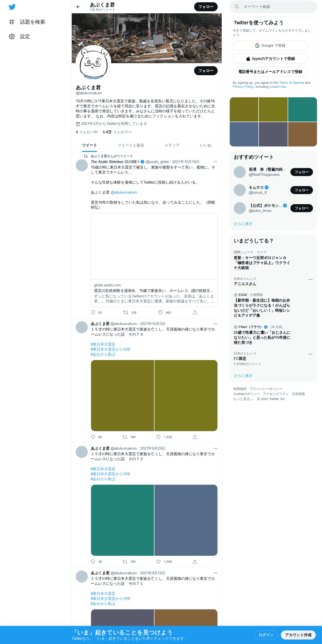Open more menu on Asahi Shimbun tweet
This screenshot has height=644, width=322.
coord(215,162)
